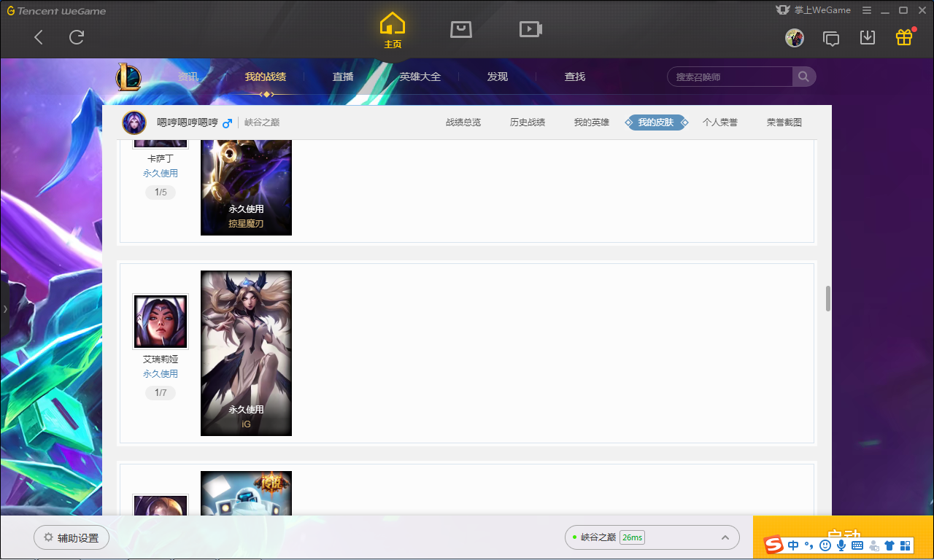934x560 pixels.
Task: Click the skin list vertical scrollbar thumb
Action: [x=828, y=298]
